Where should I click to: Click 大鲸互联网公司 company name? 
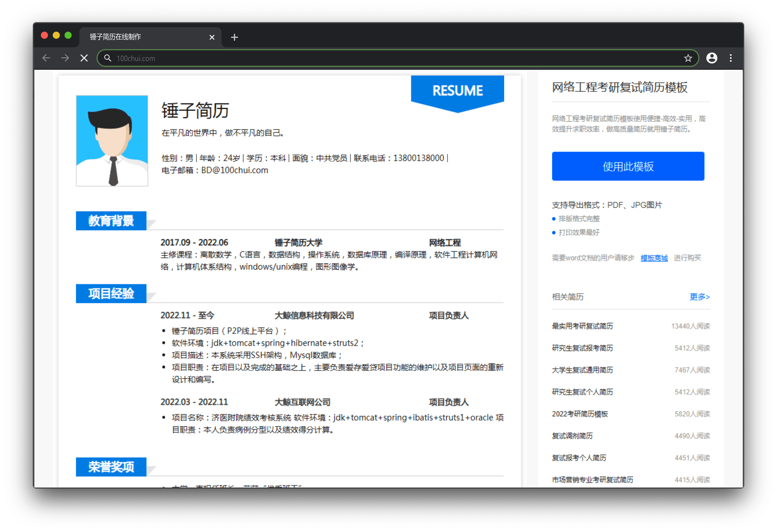click(302, 402)
